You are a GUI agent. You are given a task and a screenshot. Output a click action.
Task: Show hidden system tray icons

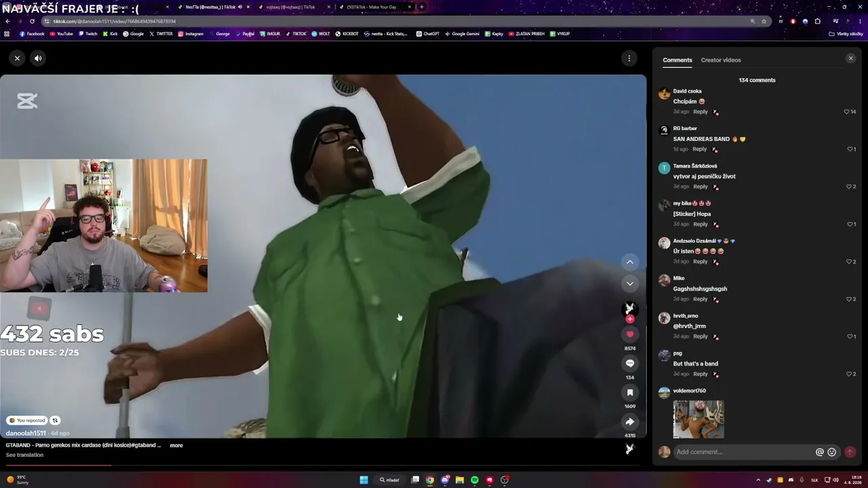click(x=758, y=480)
